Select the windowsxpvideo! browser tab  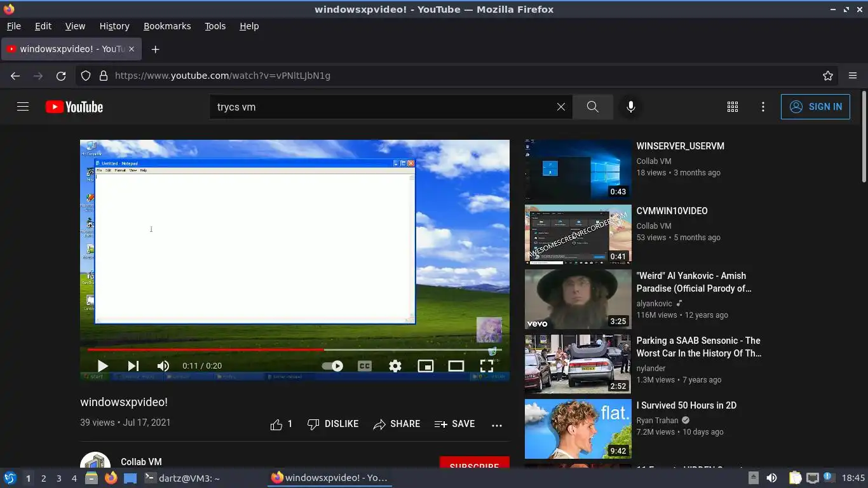[x=71, y=49]
